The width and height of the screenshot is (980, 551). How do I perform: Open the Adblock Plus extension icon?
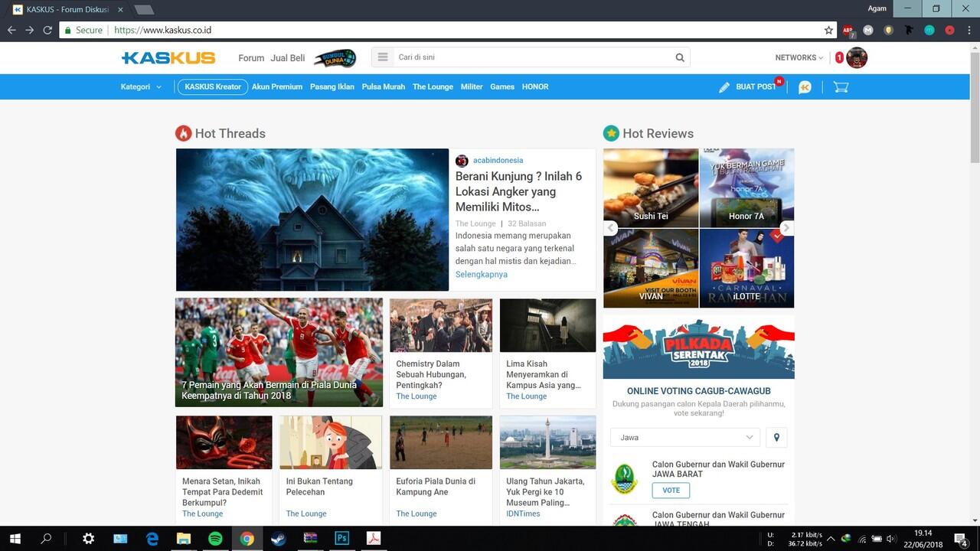tap(848, 31)
